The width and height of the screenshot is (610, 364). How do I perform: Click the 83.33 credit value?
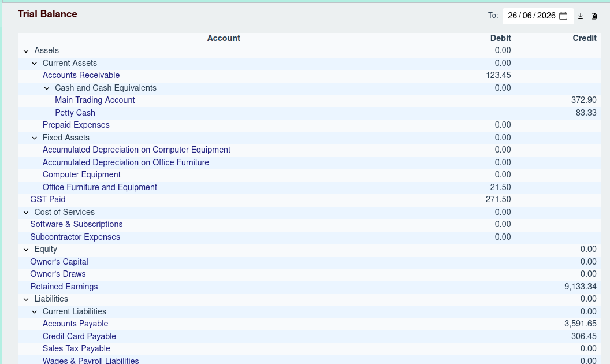pyautogui.click(x=586, y=113)
